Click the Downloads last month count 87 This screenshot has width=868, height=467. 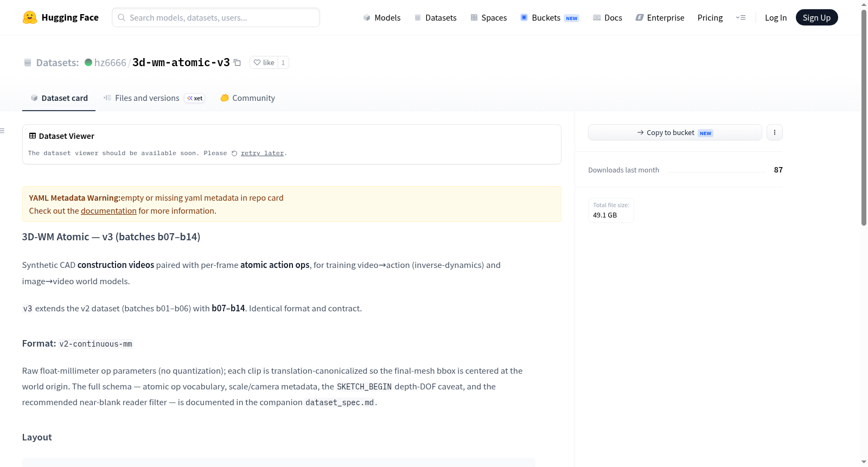[778, 170]
